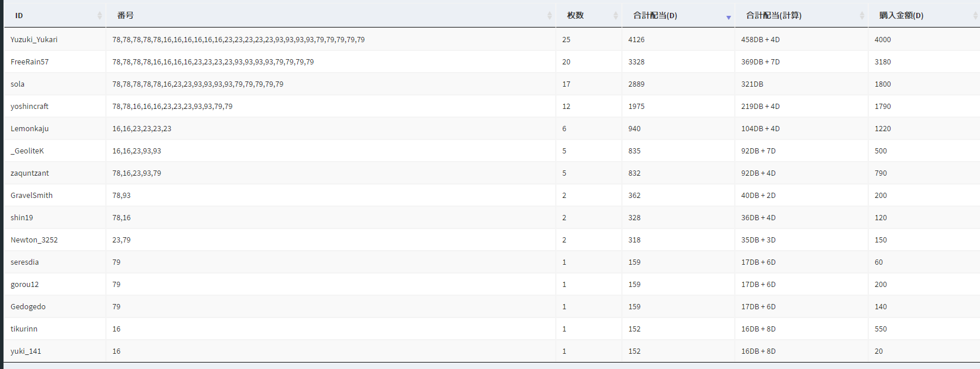Click GravelSmith's number cell 78,93
Viewport: 980px width, 369px height.
[122, 196]
